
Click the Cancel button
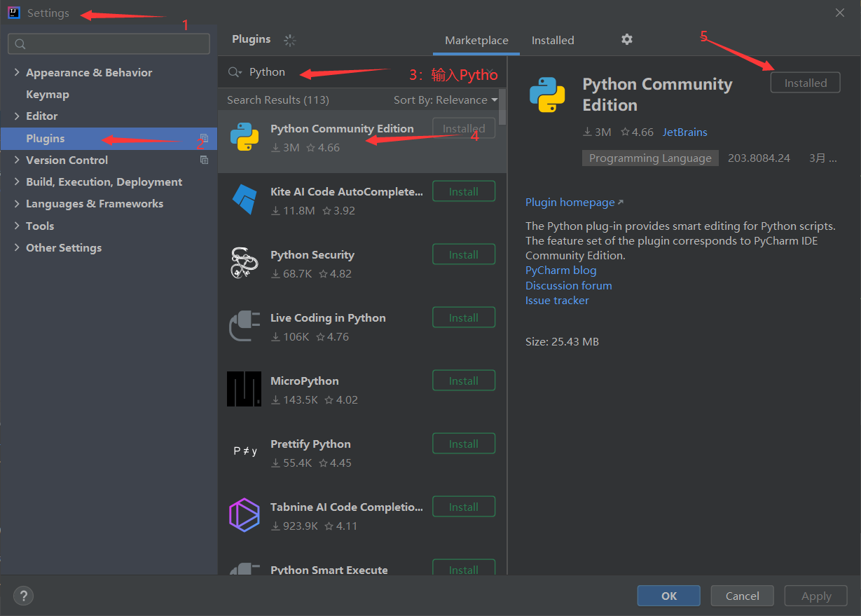coord(743,596)
